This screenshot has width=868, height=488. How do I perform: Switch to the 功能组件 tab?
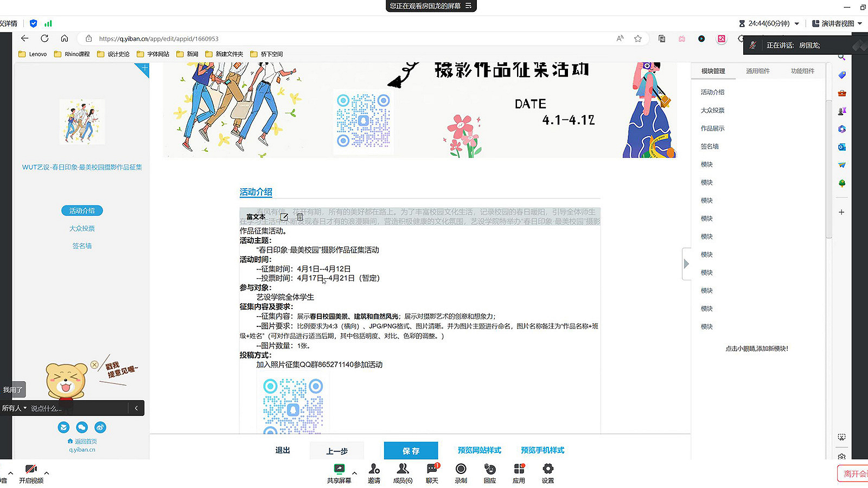tap(802, 71)
